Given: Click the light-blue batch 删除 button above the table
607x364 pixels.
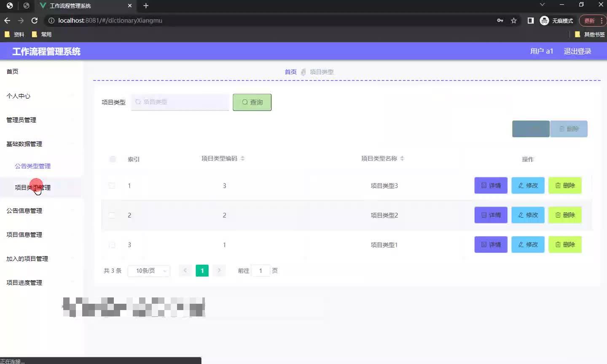Looking at the screenshot, I should pos(569,129).
